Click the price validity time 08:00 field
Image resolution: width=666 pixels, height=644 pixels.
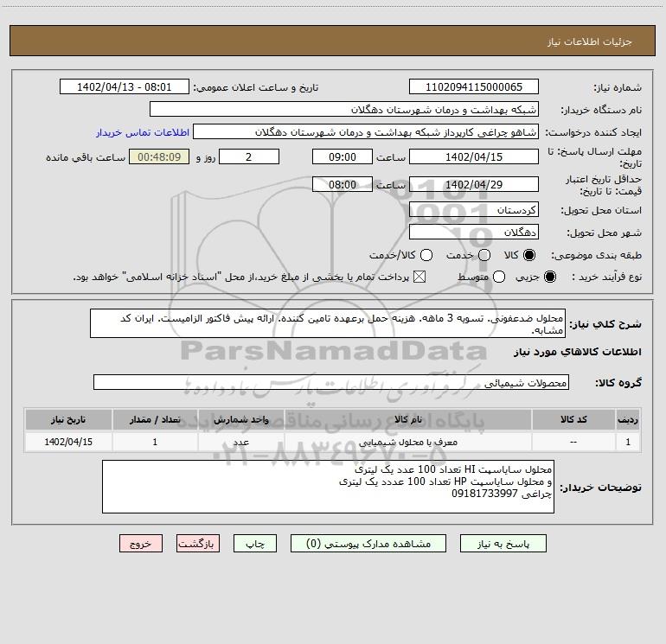click(x=343, y=184)
